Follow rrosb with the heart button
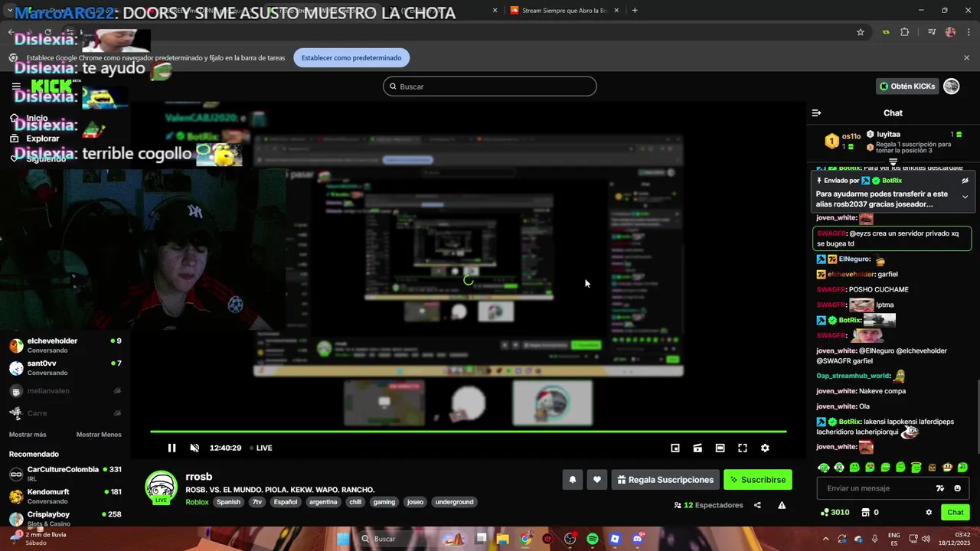Screen dimensions: 980x551 tap(597, 480)
